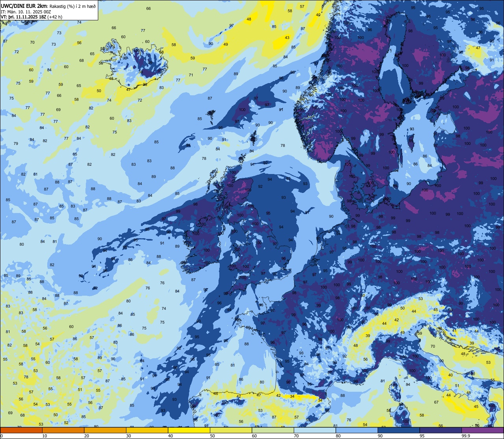The height and width of the screenshot is (439, 504).
Task: Click the '40' legend tick label
Action: (170, 436)
